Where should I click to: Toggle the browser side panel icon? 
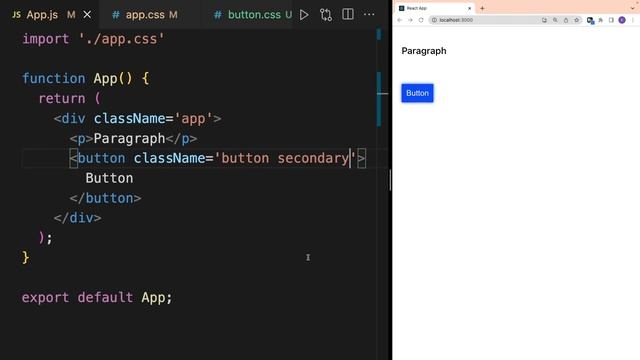(x=611, y=20)
